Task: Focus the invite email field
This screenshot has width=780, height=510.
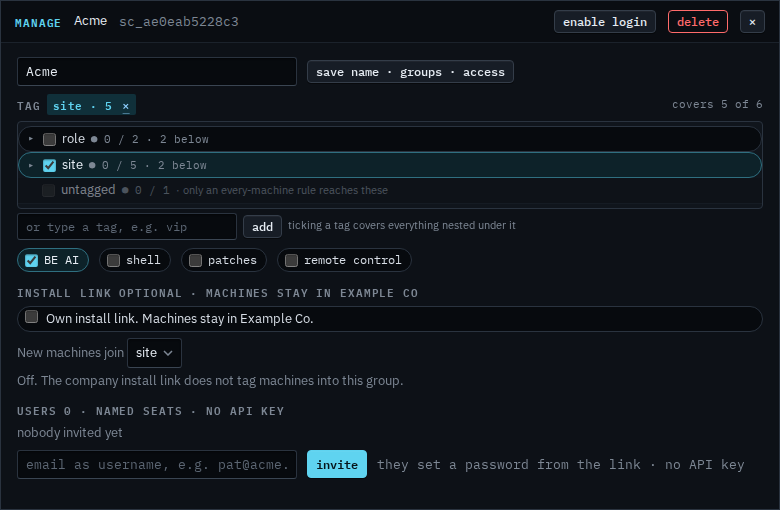Action: point(157,464)
